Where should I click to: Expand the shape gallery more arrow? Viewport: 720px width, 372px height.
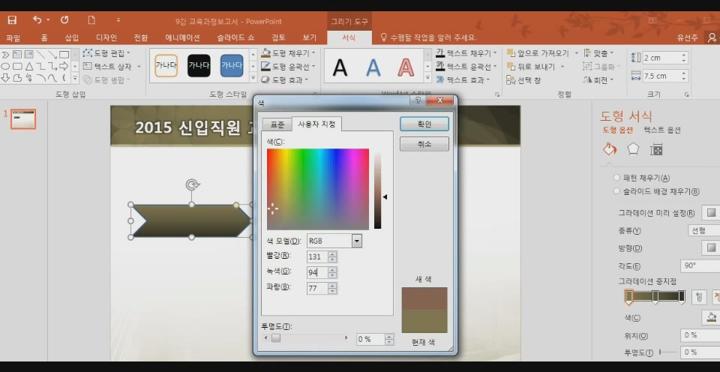tap(75, 79)
